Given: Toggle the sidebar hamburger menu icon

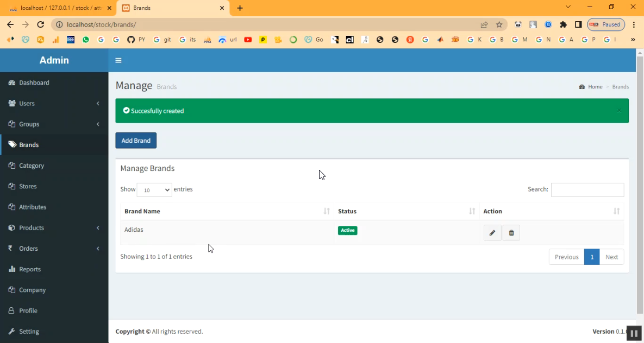Looking at the screenshot, I should [118, 60].
